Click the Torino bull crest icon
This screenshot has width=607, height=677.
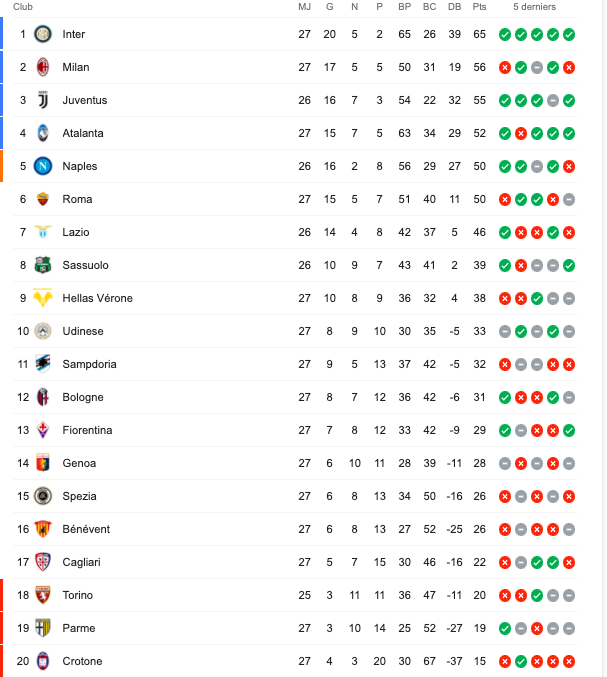43,595
